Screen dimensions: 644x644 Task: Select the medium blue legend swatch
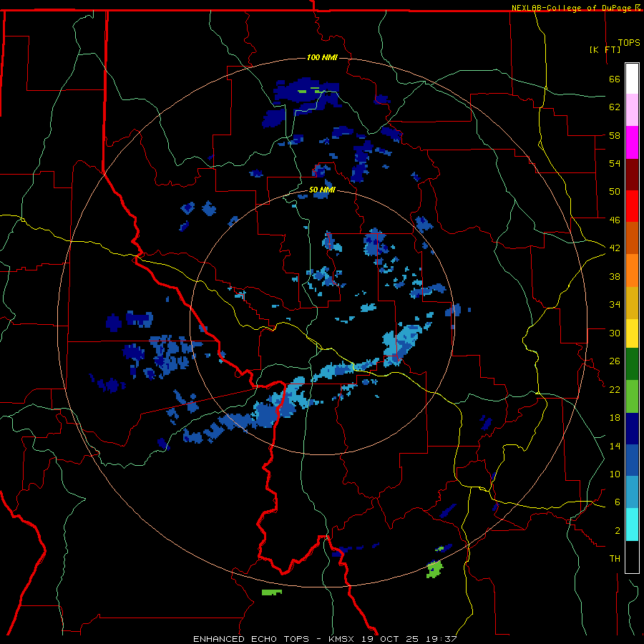pyautogui.click(x=632, y=460)
